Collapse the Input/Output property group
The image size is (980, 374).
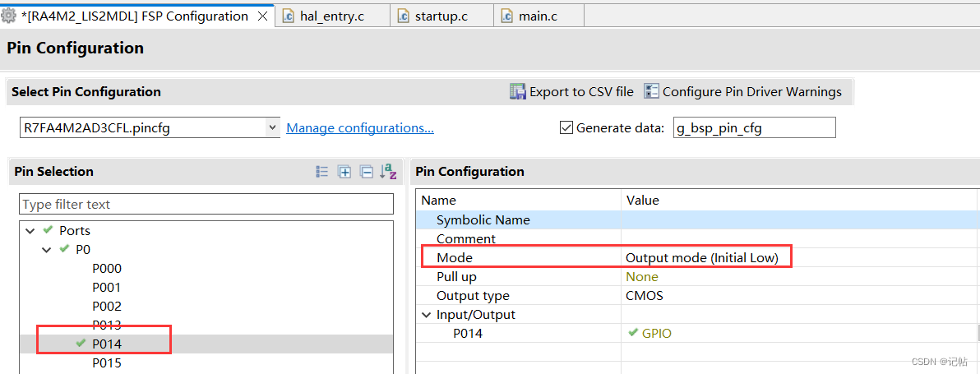pyautogui.click(x=426, y=315)
